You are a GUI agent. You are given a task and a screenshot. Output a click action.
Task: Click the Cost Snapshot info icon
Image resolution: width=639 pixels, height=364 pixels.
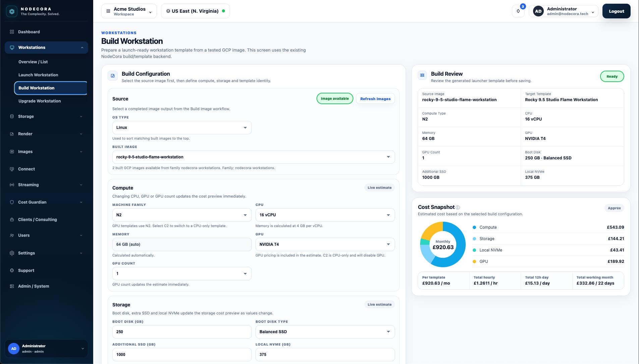[458, 207]
